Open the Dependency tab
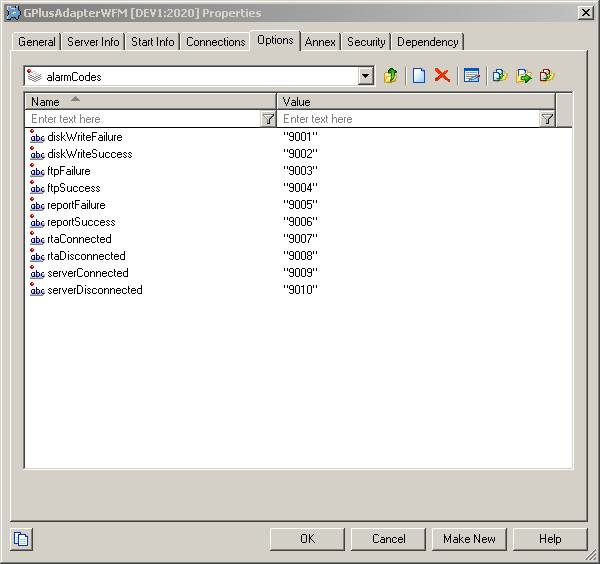The image size is (600, 564). click(427, 42)
